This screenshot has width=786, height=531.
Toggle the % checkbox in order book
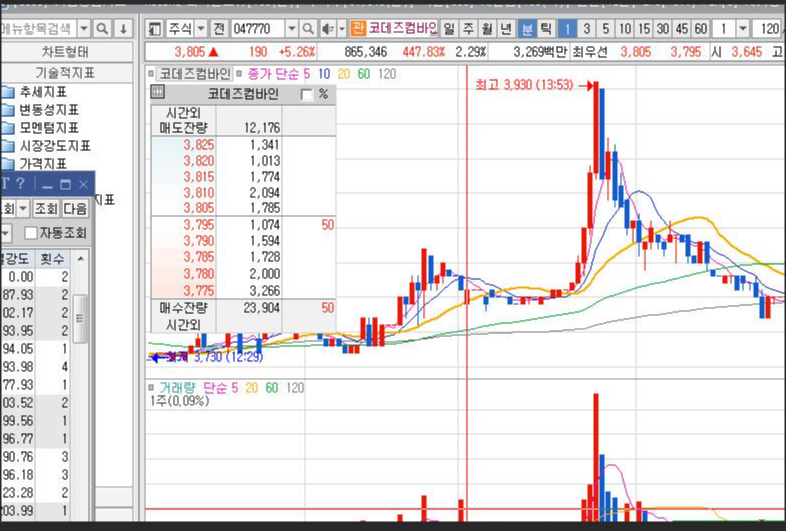click(x=306, y=94)
